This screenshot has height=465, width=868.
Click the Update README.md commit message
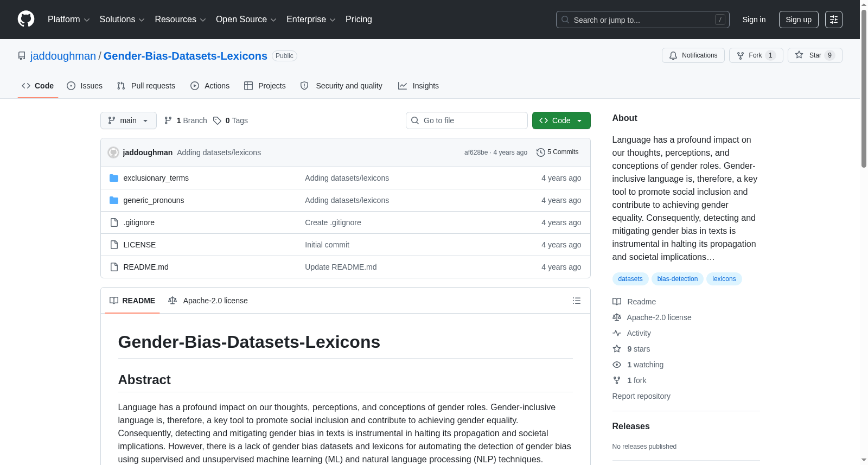tap(341, 267)
